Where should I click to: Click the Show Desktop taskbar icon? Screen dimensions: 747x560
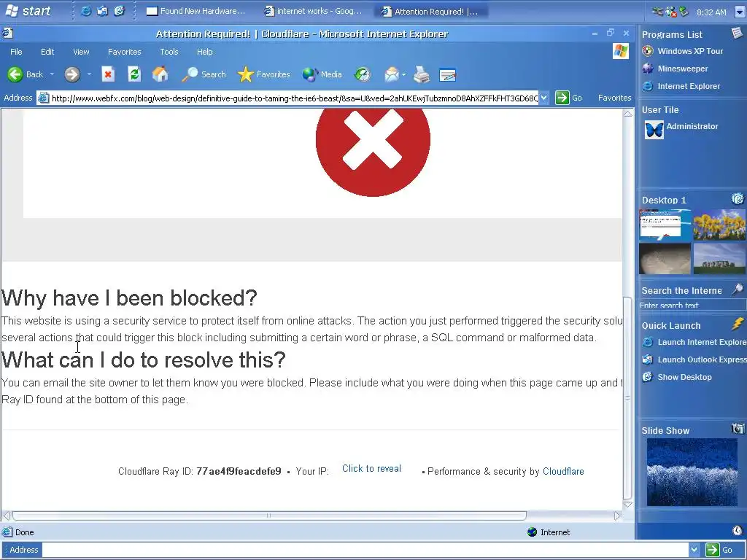(119, 12)
